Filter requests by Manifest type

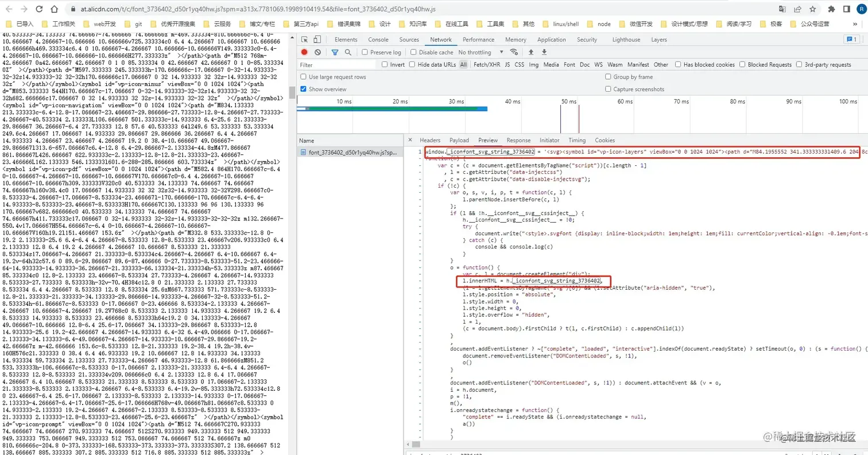638,65
